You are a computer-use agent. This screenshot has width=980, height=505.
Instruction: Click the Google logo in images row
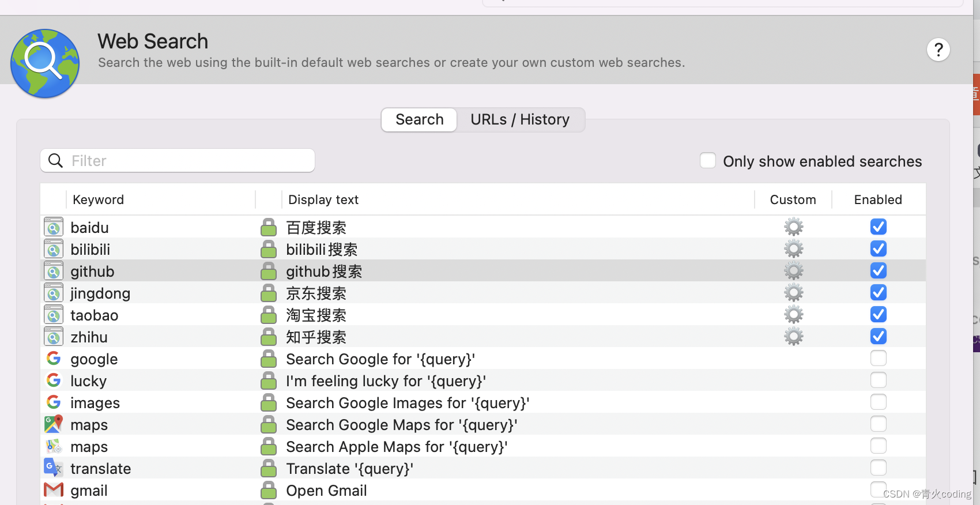[54, 402]
